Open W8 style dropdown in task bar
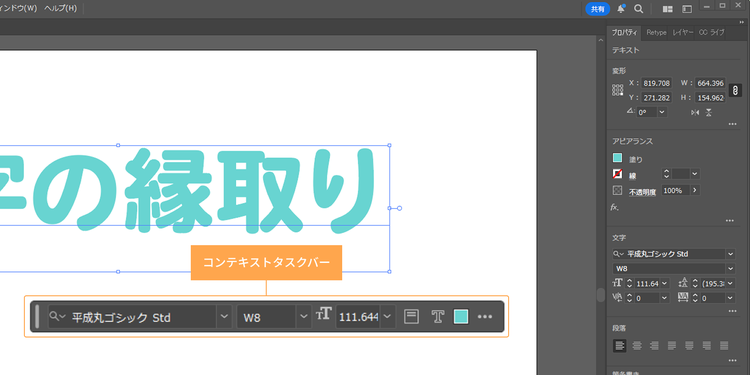Screen dimensions: 750x375 pos(303,317)
